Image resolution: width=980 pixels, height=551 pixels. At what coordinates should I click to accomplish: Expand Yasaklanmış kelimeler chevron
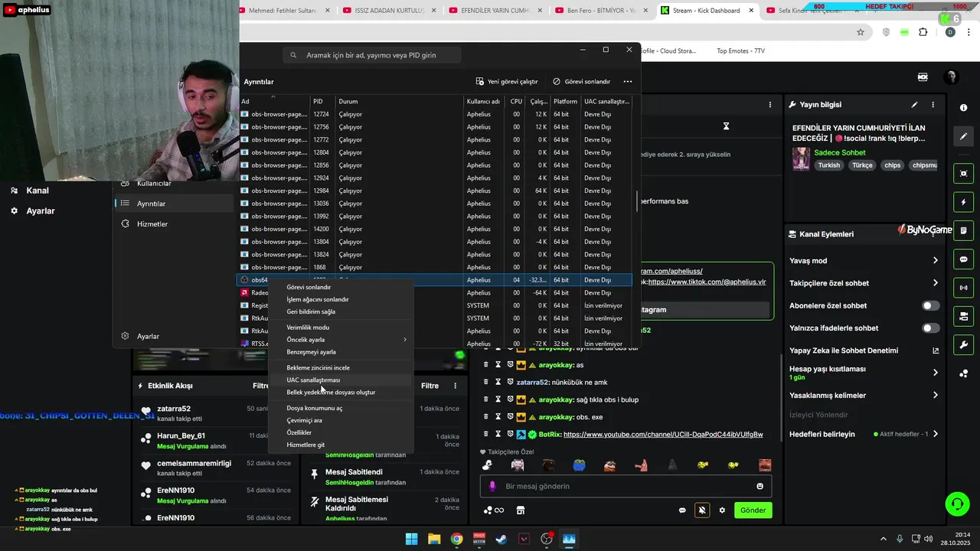(x=935, y=396)
